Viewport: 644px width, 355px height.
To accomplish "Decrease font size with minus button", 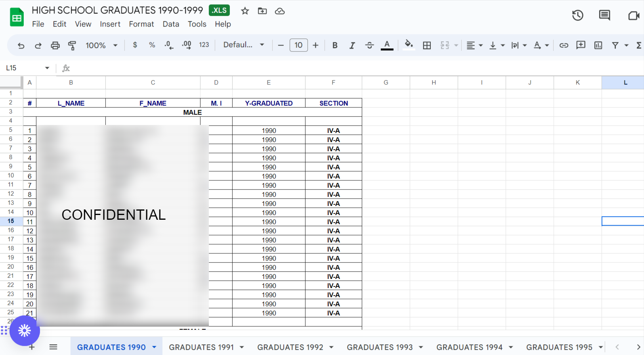I will [x=281, y=45].
